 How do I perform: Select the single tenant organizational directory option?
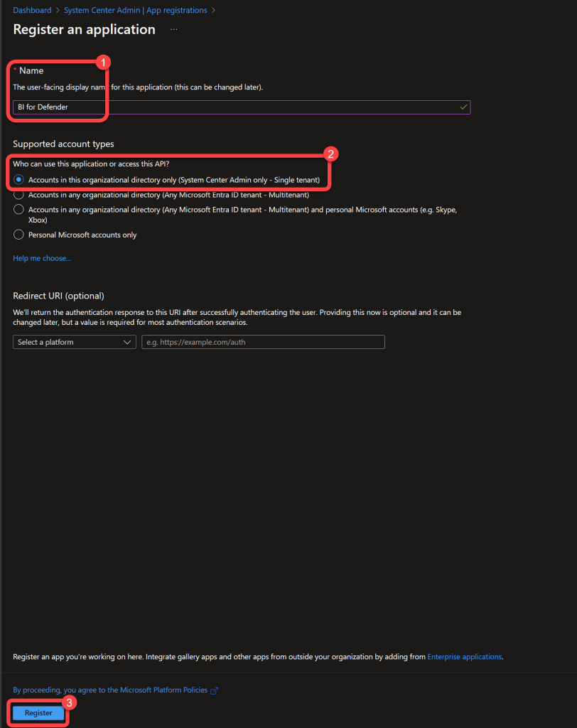(x=19, y=180)
